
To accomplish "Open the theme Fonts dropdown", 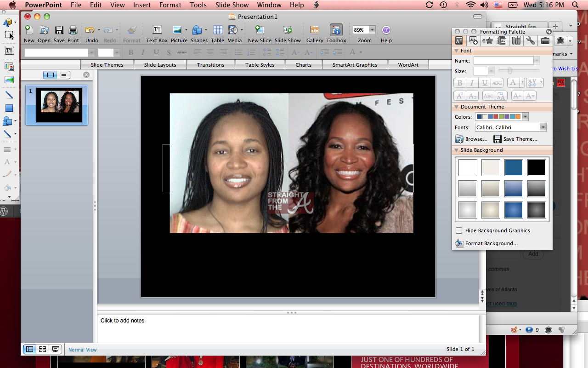I will [543, 127].
